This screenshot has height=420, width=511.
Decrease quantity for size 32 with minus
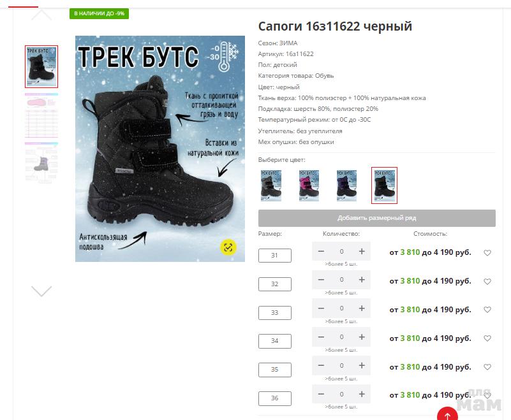point(321,280)
